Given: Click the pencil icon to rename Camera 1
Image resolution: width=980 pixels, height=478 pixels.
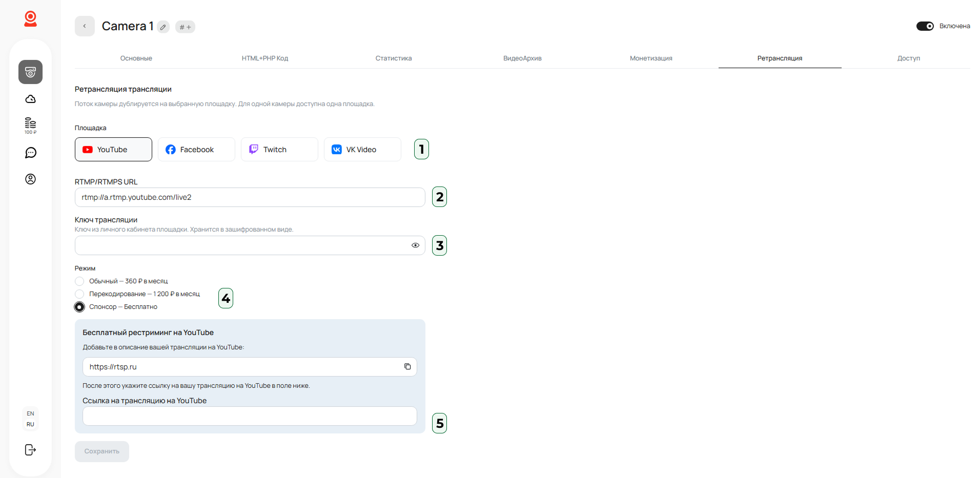Looking at the screenshot, I should coord(163,27).
